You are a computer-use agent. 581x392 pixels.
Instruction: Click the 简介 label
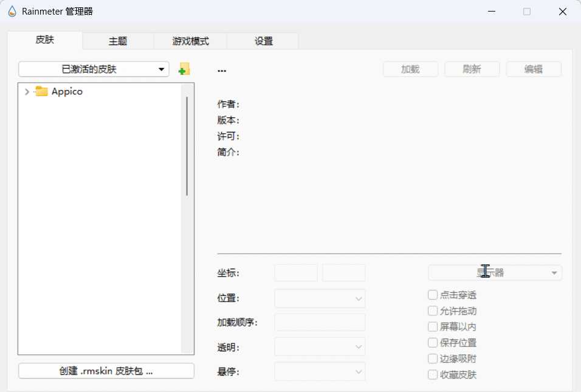[229, 152]
